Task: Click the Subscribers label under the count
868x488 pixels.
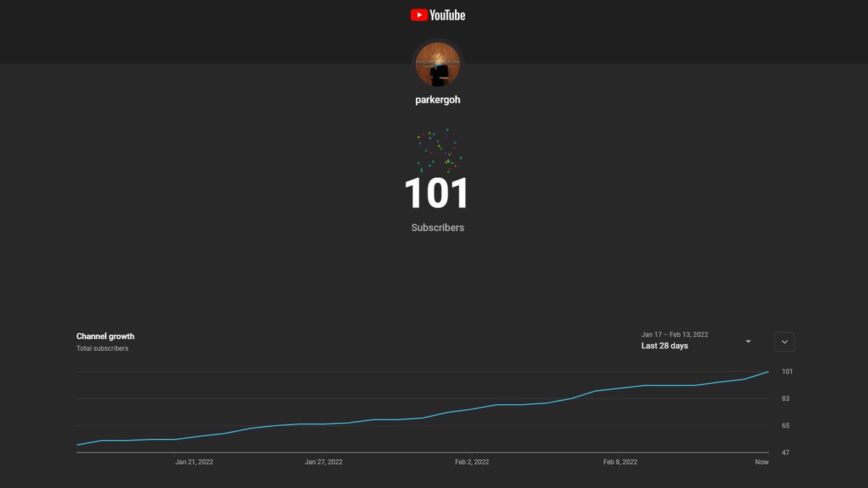Action: click(x=437, y=227)
